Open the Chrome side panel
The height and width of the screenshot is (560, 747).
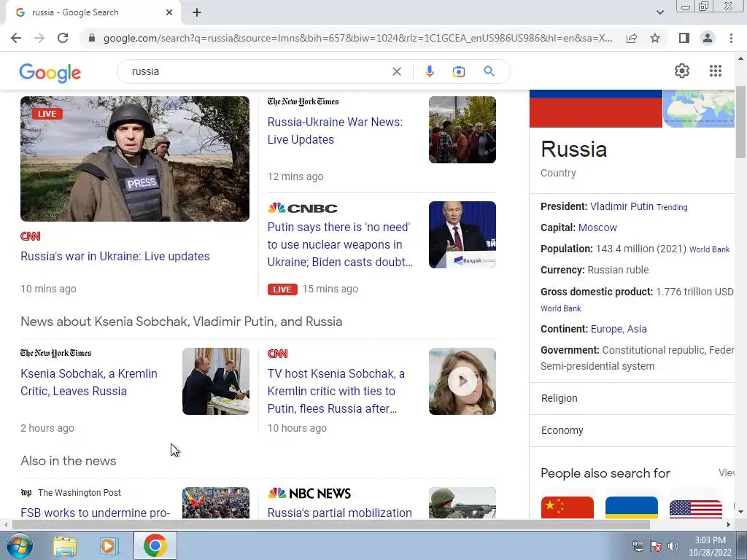[684, 38]
